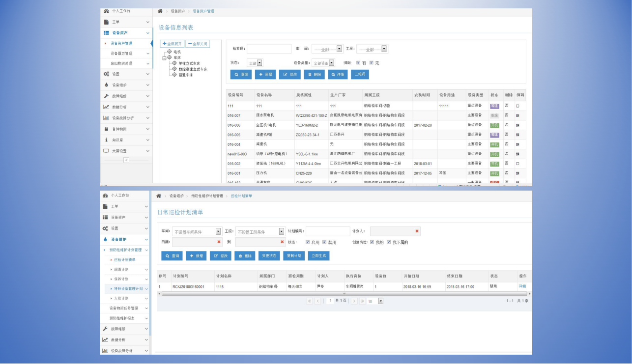Toggle the 我下属的 checkbox
Image resolution: width=632 pixels, height=364 pixels.
pyautogui.click(x=388, y=242)
